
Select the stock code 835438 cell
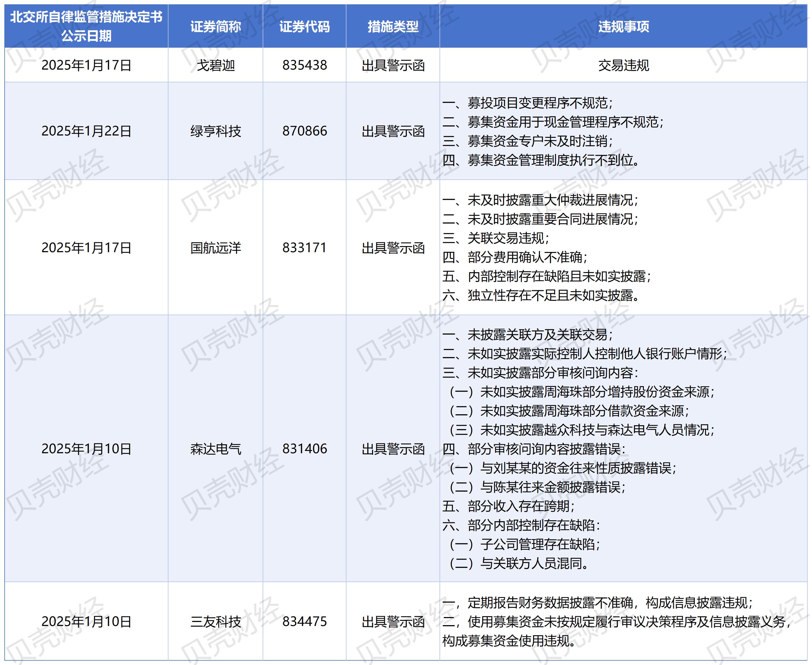[x=305, y=65]
